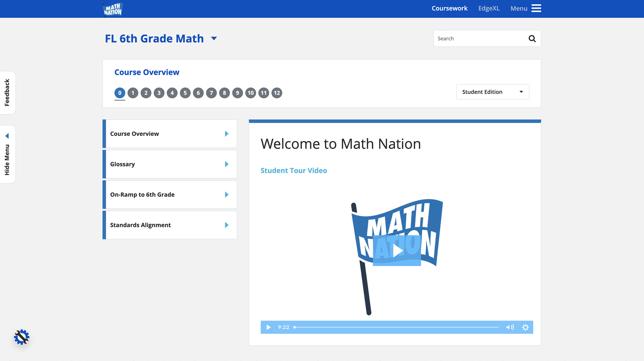Viewport: 644px width, 361px height.
Task: Mute the video with the speaker icon
Action: click(x=510, y=327)
